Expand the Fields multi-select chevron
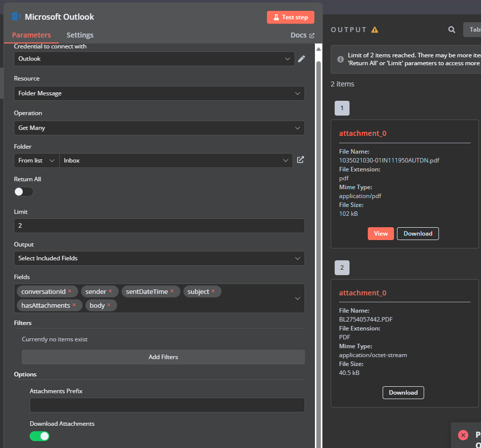 [x=297, y=298]
